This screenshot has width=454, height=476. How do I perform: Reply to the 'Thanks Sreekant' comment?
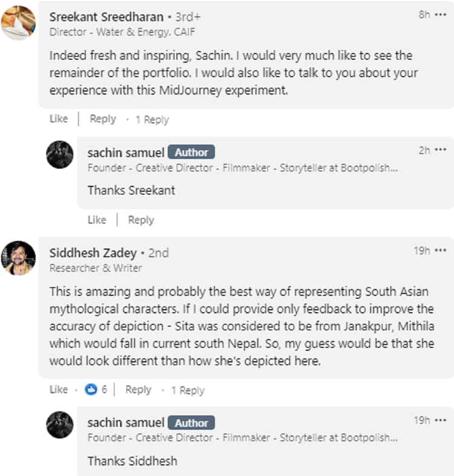pos(141,220)
